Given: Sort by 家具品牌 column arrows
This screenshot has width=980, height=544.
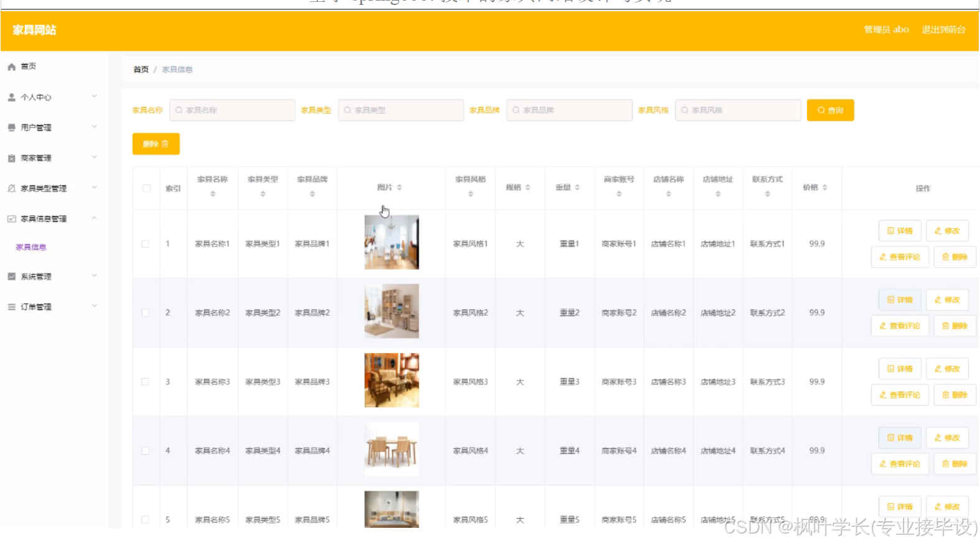Looking at the screenshot, I should (312, 194).
